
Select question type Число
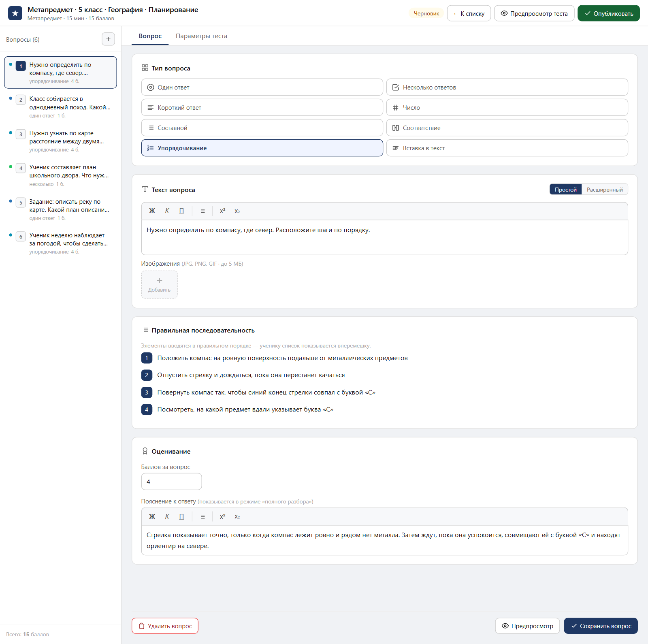507,107
